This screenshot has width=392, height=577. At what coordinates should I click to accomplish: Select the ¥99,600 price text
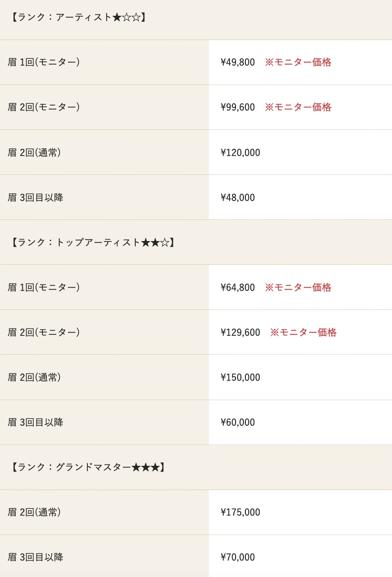(237, 107)
